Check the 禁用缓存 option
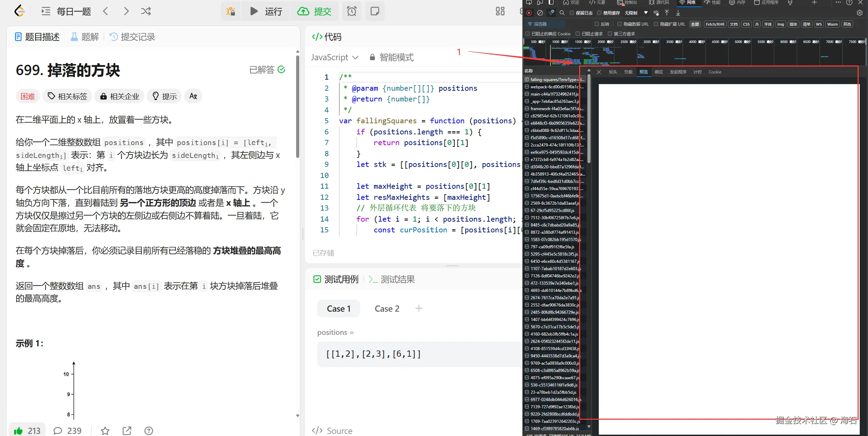Screen dimensions: 868x436 click(x=599, y=13)
